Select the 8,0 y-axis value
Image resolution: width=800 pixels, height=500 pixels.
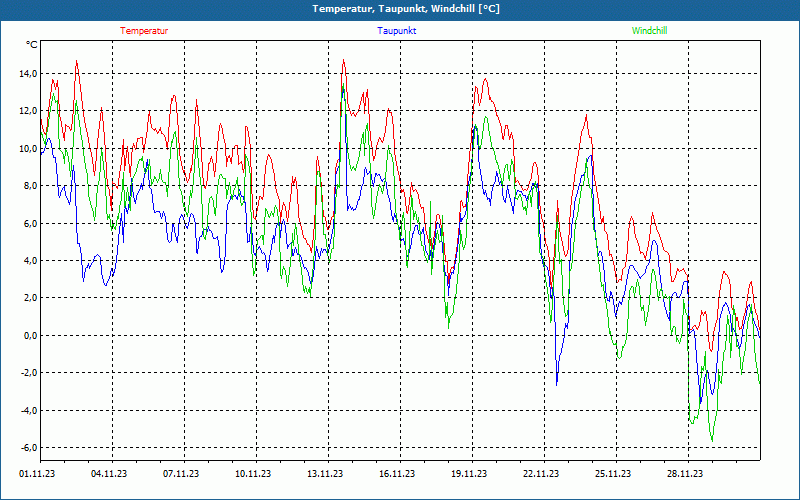click(30, 186)
